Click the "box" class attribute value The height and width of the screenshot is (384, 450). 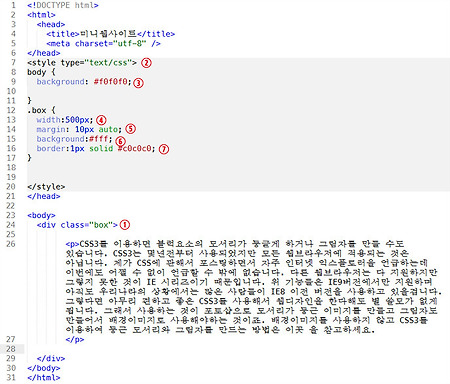101,225
